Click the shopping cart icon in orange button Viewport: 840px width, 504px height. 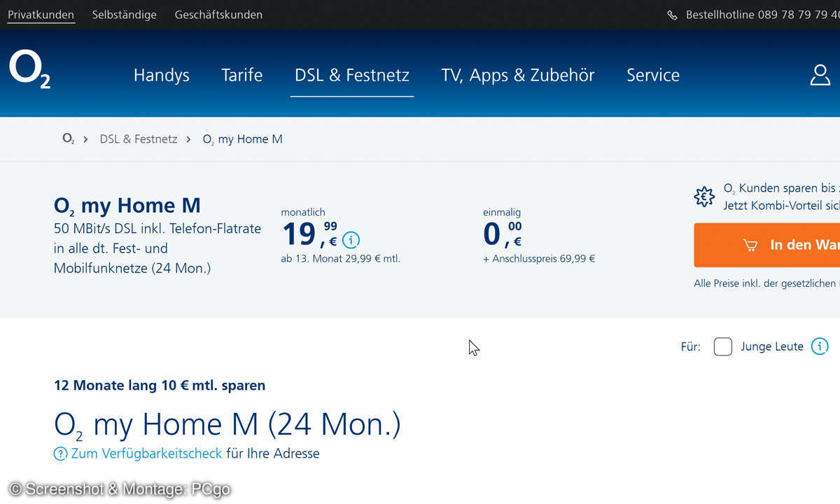point(750,245)
